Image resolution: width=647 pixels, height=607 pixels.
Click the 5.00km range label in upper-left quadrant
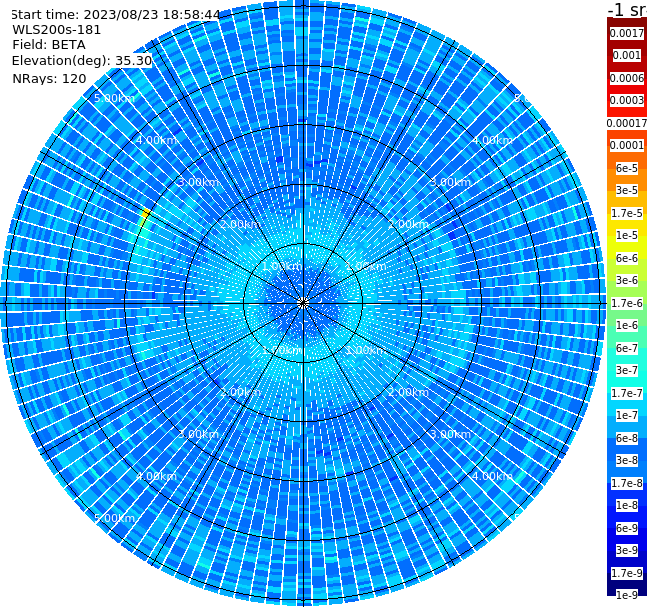[114, 98]
